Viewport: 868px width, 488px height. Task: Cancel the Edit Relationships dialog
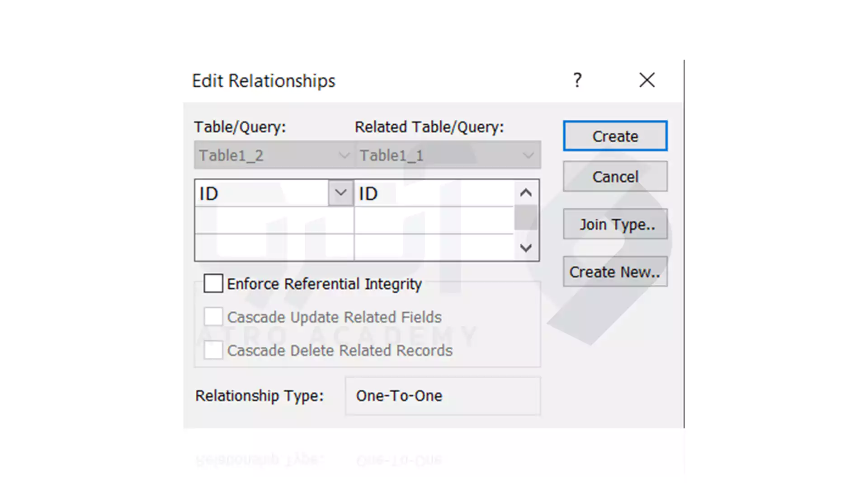pyautogui.click(x=615, y=177)
